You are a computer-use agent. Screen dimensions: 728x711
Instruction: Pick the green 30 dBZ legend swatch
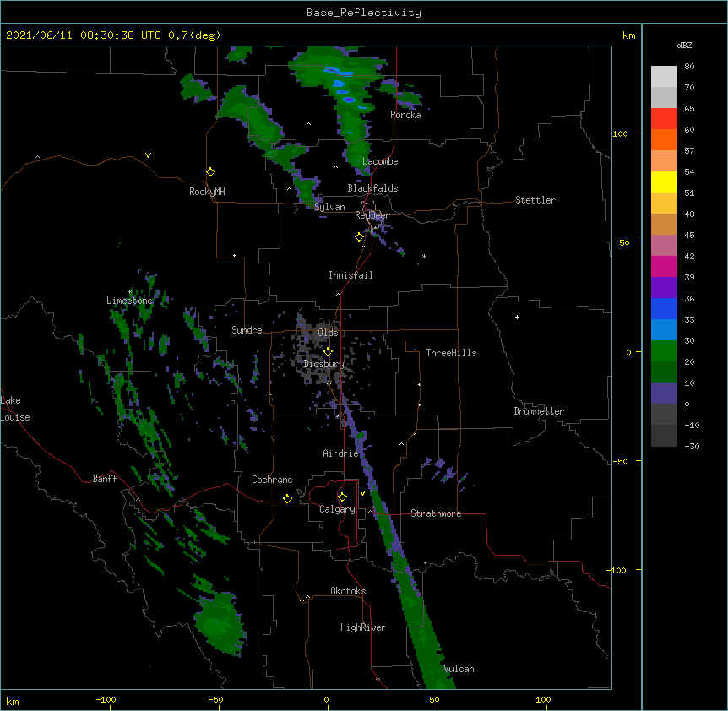pyautogui.click(x=664, y=351)
